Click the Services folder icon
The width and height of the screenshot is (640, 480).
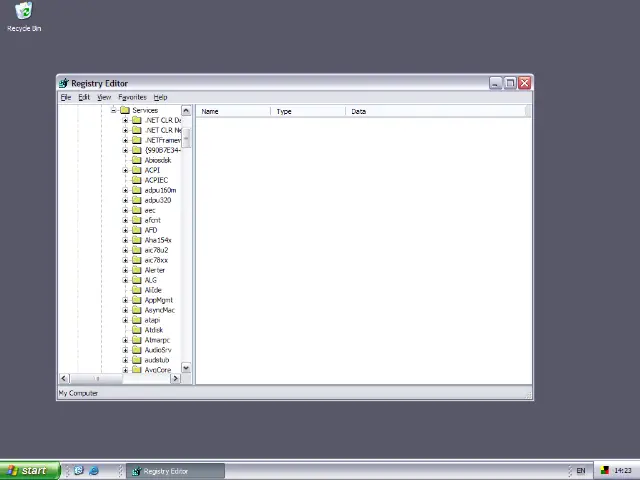[x=125, y=110]
